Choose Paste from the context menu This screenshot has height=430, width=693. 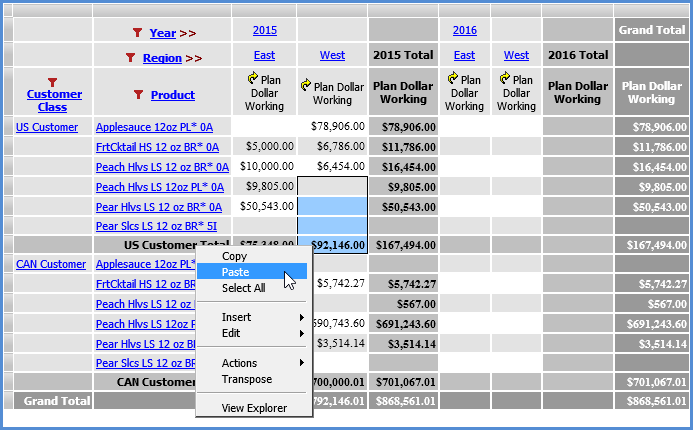pyautogui.click(x=236, y=272)
